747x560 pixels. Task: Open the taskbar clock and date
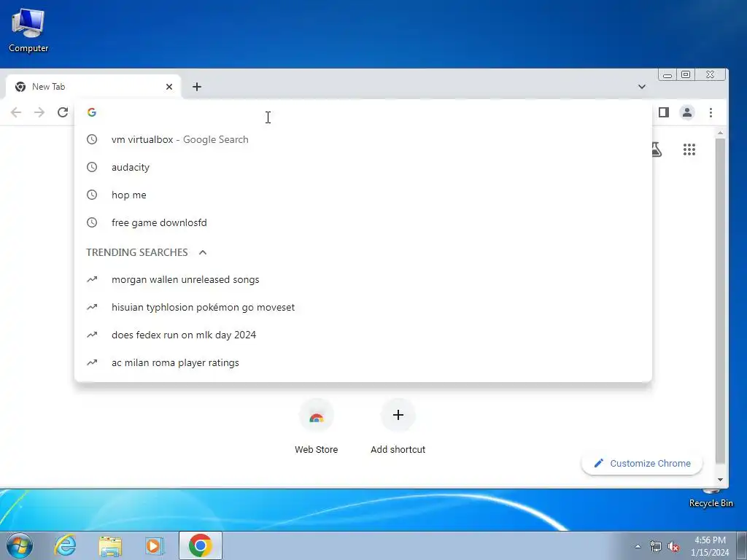coord(710,546)
